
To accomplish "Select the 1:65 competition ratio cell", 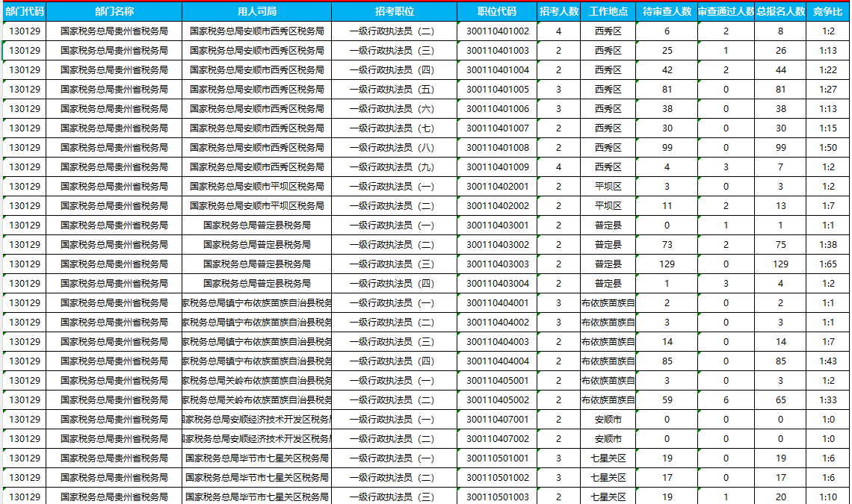I will click(827, 264).
